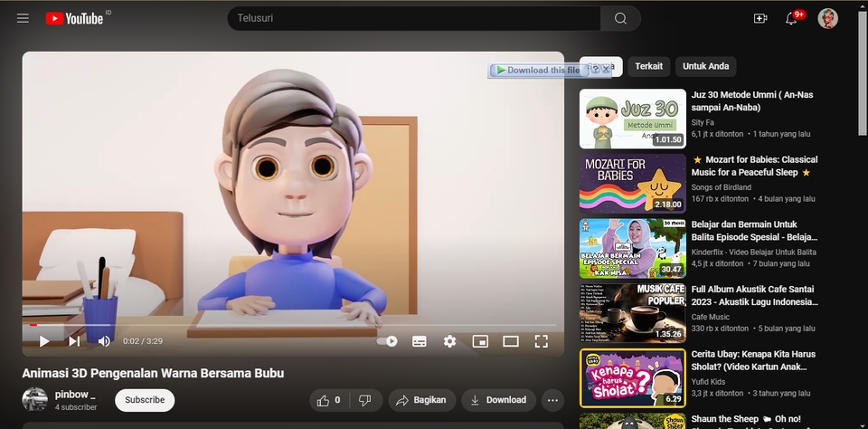The width and height of the screenshot is (868, 429).
Task: Open Juz 30 Metode Ummi thumbnail
Action: click(x=633, y=119)
